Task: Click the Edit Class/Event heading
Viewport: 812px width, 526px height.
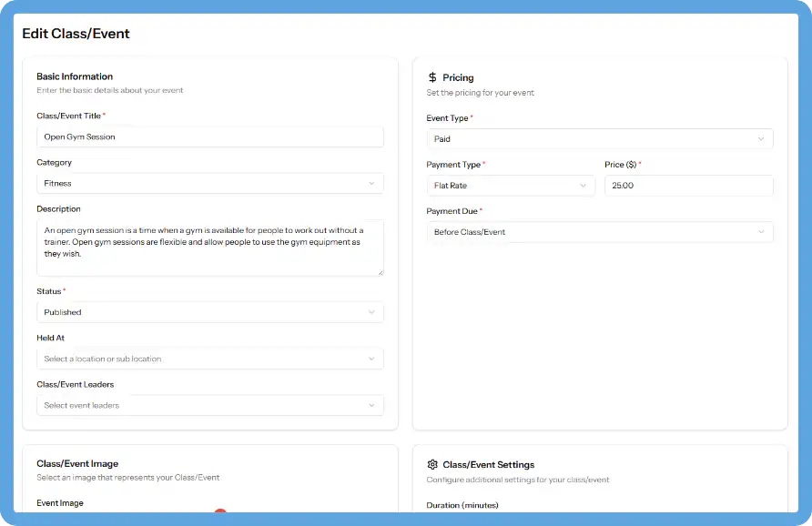Action: pos(76,33)
